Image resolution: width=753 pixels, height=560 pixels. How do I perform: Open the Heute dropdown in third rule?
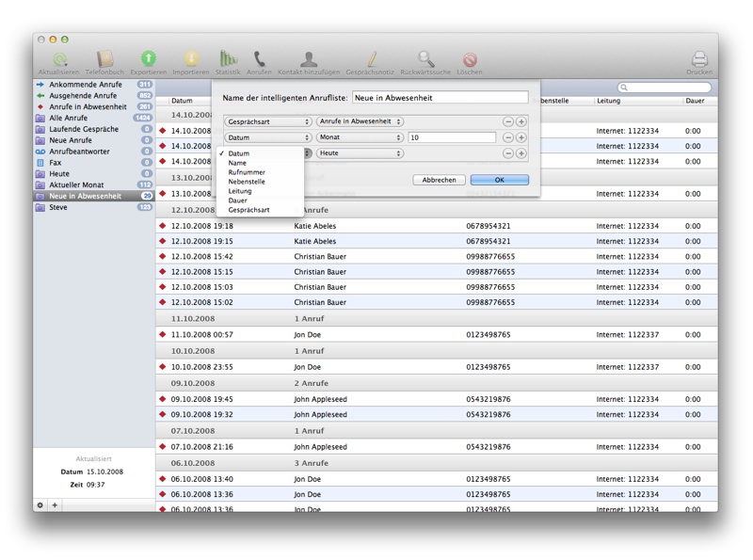360,153
